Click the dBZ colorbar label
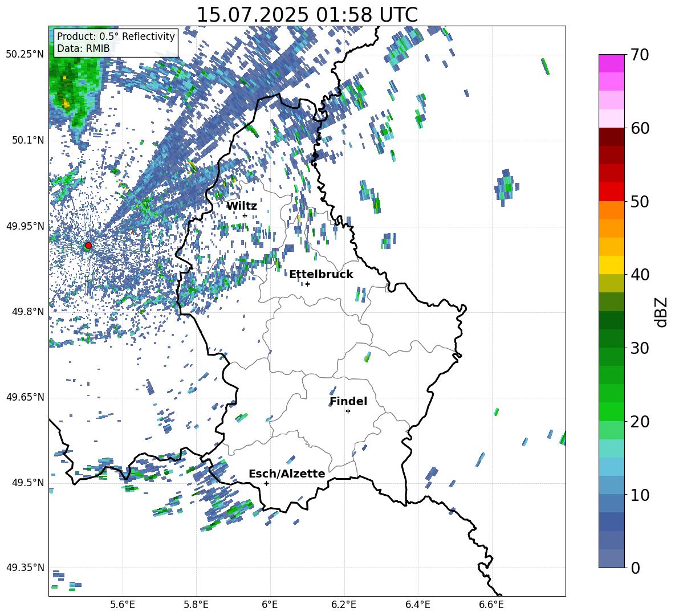 [x=662, y=312]
